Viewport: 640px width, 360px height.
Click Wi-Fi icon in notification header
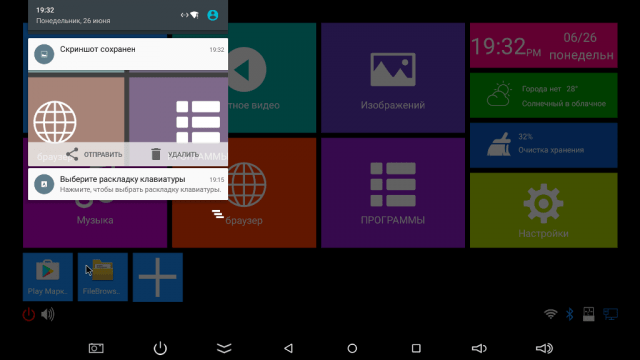[x=195, y=15]
